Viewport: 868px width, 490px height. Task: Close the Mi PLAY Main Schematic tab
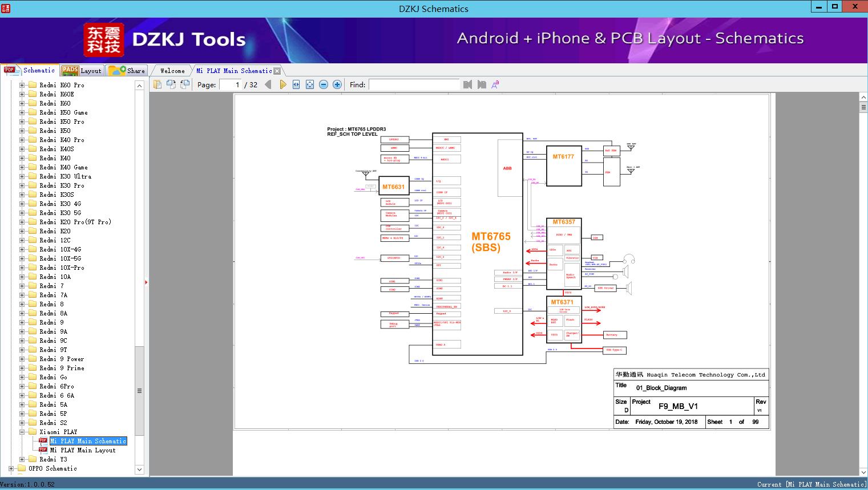tap(277, 71)
